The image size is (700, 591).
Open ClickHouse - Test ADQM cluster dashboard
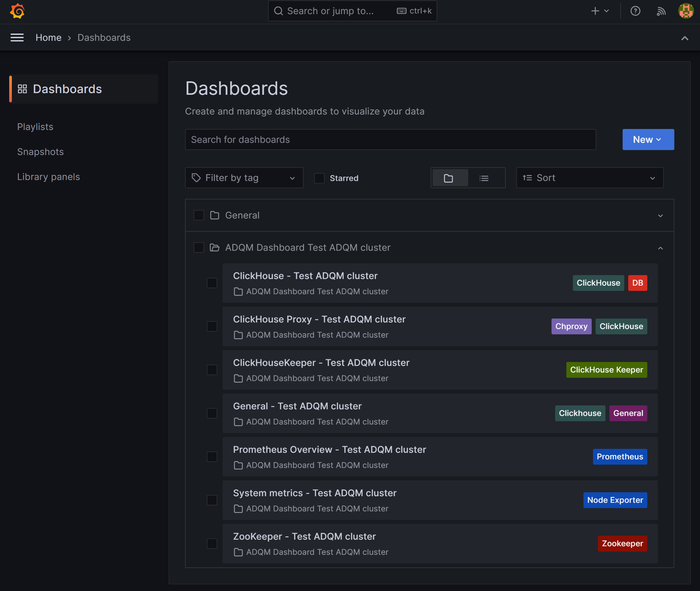[x=305, y=276]
